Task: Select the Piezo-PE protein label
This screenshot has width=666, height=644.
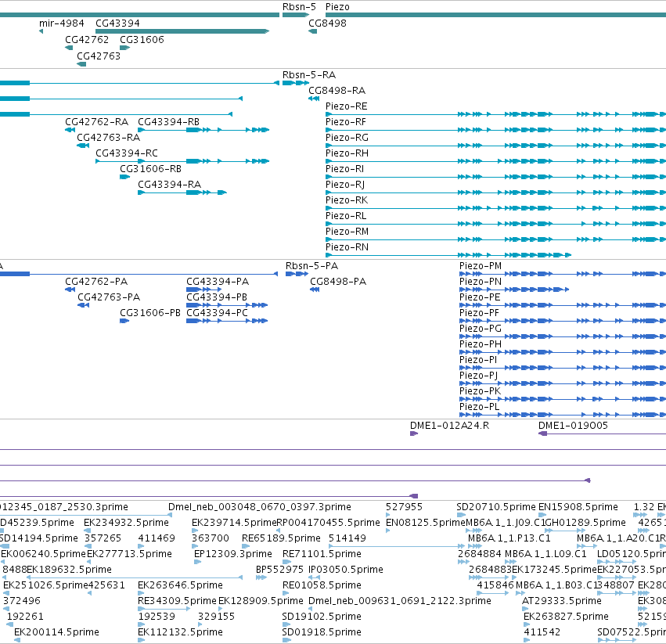Action: click(480, 297)
